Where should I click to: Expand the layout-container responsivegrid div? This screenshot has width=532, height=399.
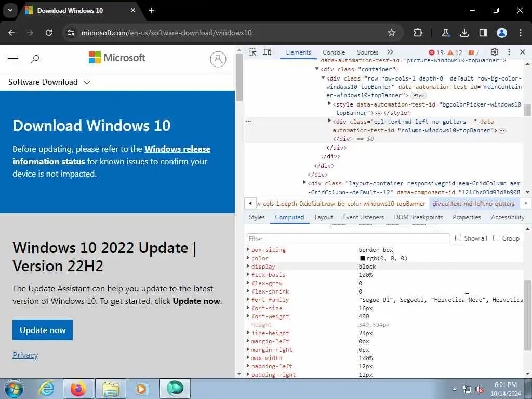pos(304,182)
